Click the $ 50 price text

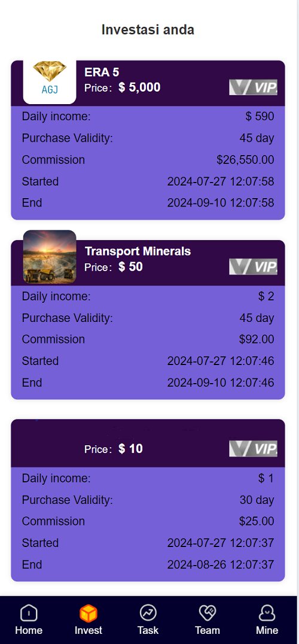pyautogui.click(x=130, y=267)
